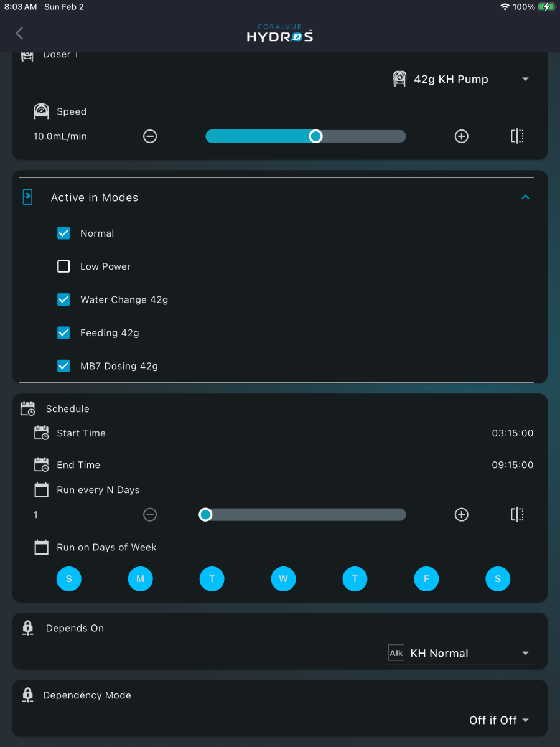Open Run every N Days value entry icon

point(517,515)
